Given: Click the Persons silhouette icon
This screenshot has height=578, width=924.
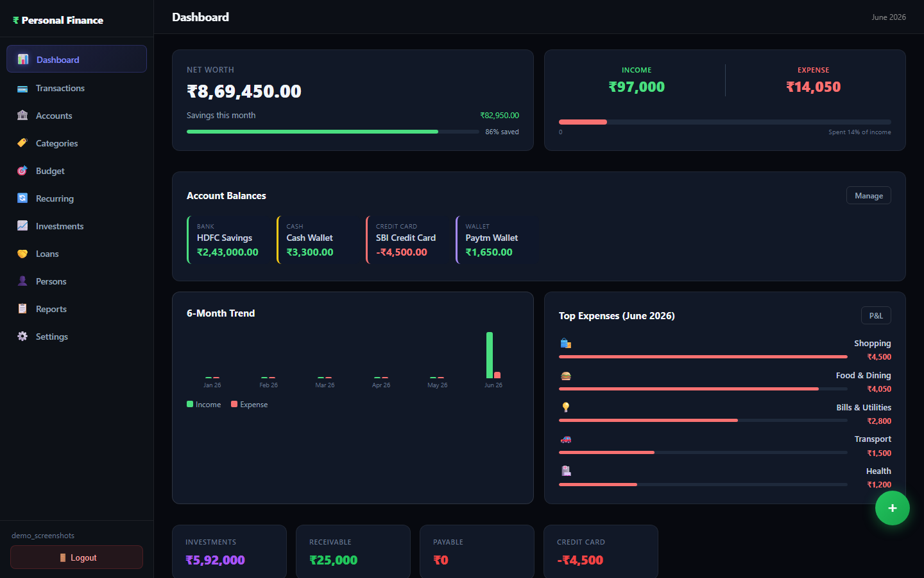Looking at the screenshot, I should (22, 281).
